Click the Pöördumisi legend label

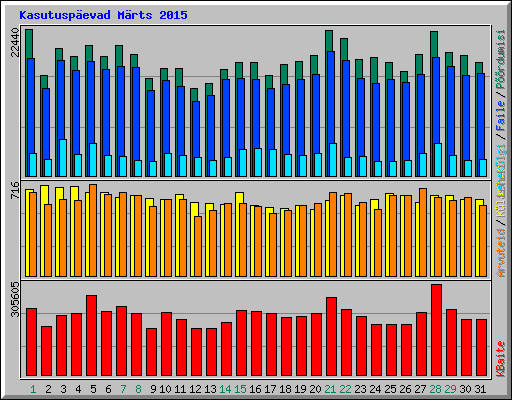501,59
